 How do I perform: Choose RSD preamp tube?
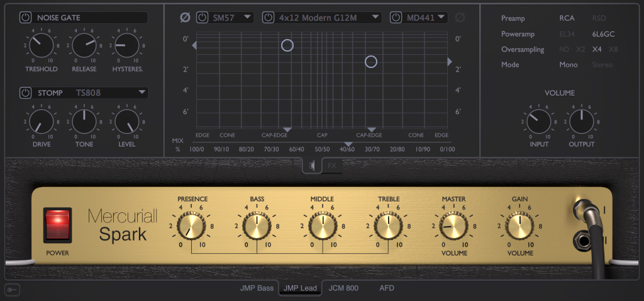[x=599, y=18]
